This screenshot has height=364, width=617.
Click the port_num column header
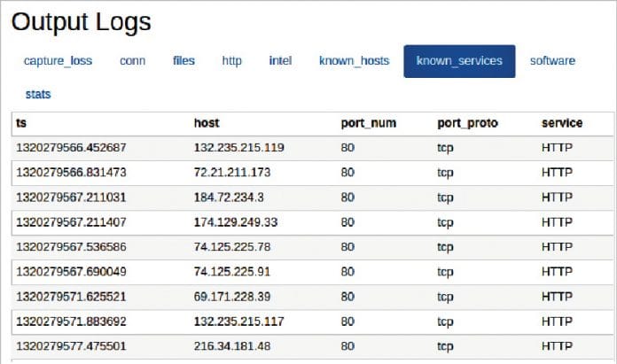tap(366, 123)
